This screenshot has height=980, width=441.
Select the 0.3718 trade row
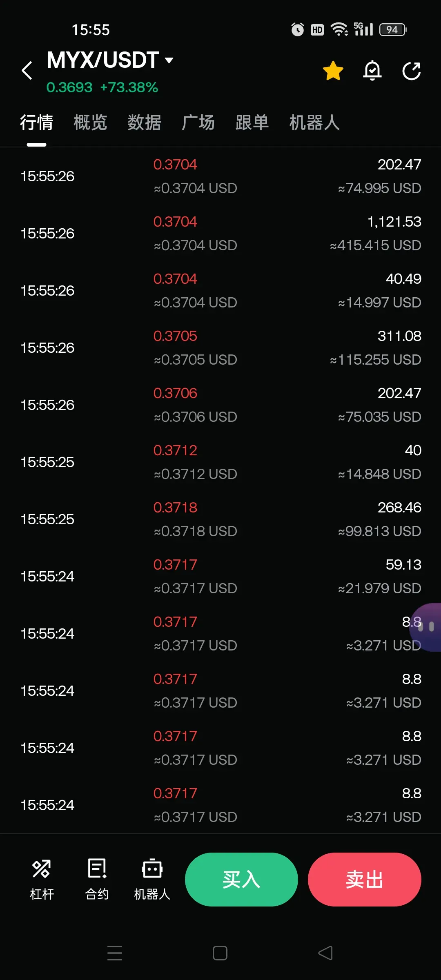pyautogui.click(x=220, y=519)
